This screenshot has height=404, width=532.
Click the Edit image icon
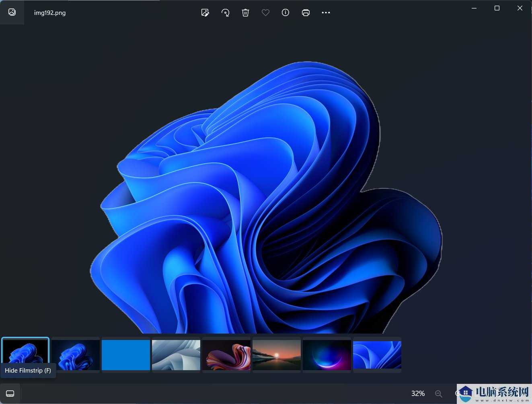(205, 12)
